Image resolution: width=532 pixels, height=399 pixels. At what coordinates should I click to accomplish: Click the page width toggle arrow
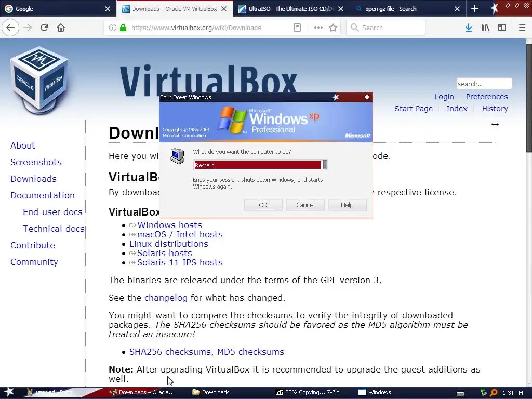(495, 124)
